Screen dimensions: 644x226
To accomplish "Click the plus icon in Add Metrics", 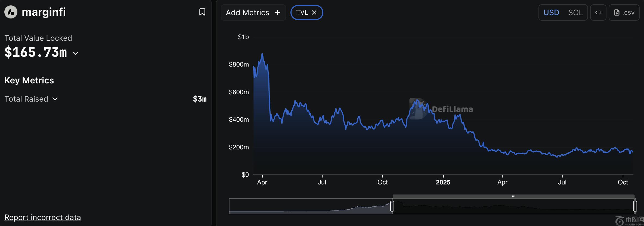I will 277,12.
